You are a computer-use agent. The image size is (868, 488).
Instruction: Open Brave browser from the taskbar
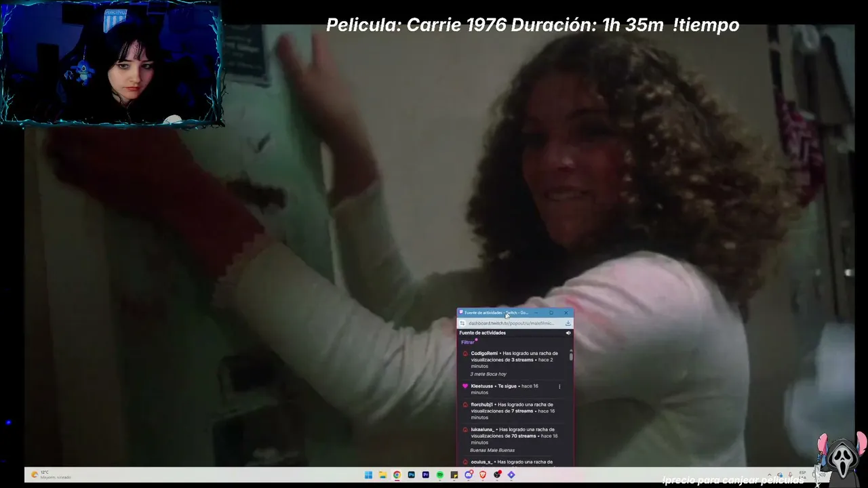tap(483, 475)
